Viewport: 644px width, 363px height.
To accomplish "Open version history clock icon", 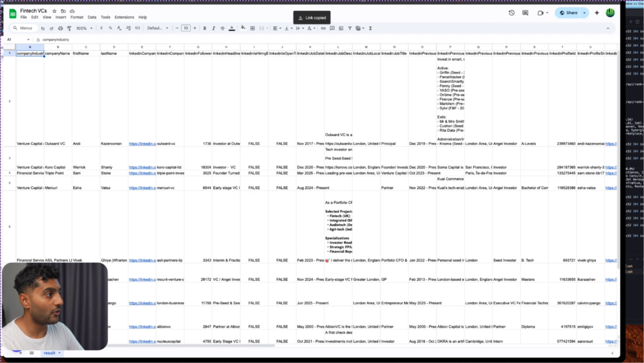I will click(x=511, y=13).
